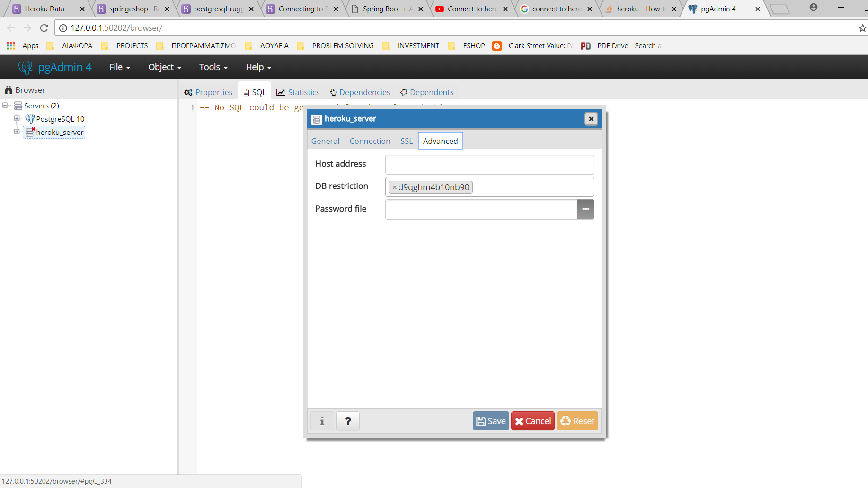Open the Tools menu
Image resolution: width=868 pixels, height=488 pixels.
213,67
